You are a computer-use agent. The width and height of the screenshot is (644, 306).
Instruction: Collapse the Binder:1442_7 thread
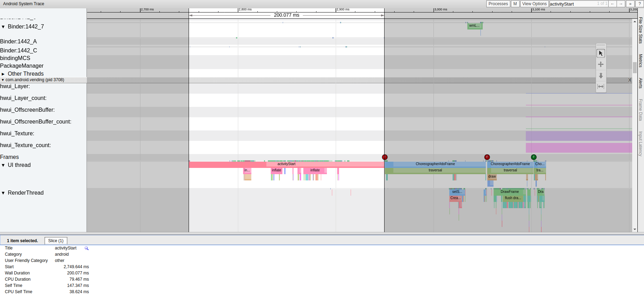coord(3,27)
